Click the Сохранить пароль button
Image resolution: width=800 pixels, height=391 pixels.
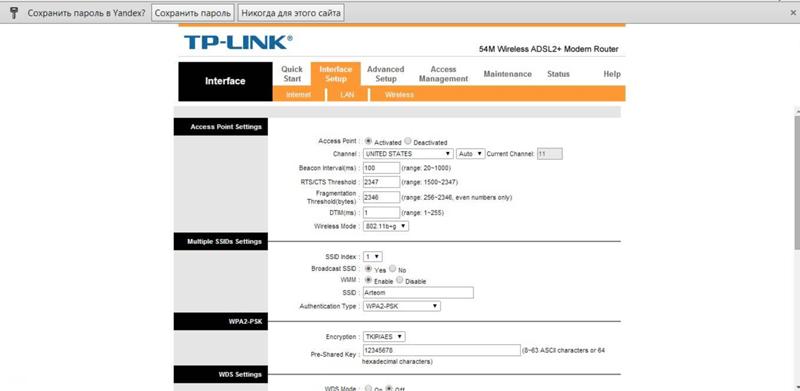tap(193, 13)
